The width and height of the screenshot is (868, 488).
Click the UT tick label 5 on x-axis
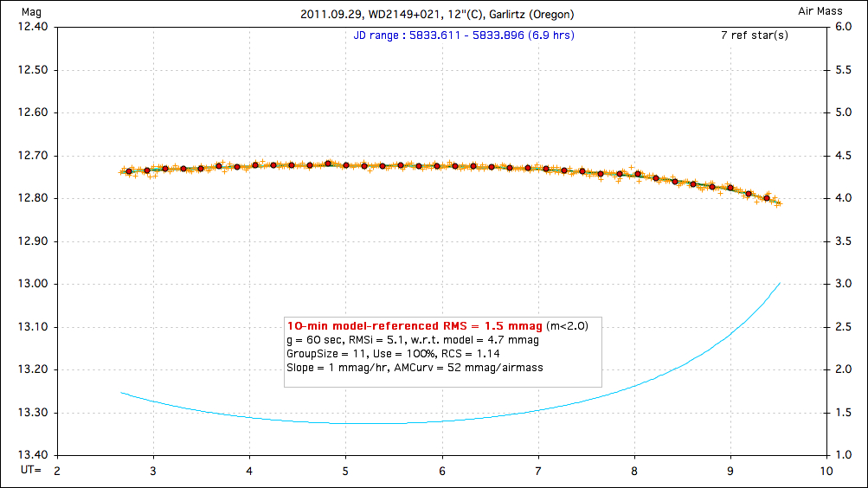click(345, 471)
